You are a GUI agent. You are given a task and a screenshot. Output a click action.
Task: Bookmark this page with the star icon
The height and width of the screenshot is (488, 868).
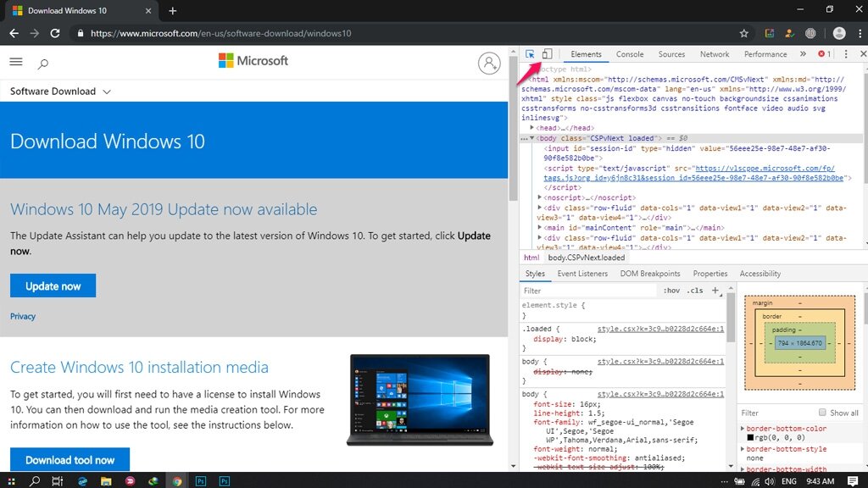pos(744,33)
